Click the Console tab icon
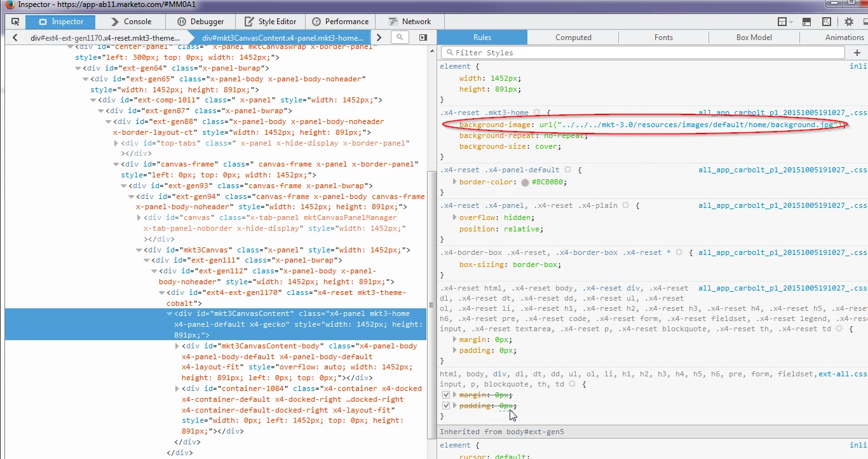868x459 pixels. [114, 22]
